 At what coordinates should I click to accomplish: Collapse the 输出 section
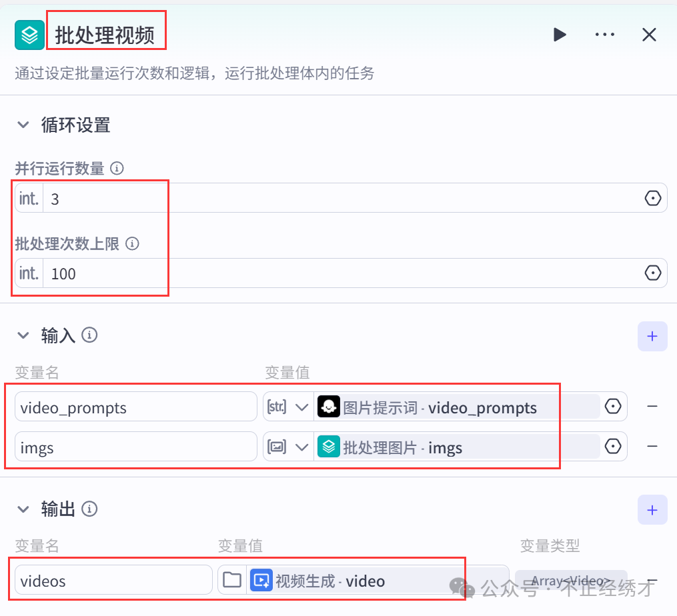pos(23,509)
